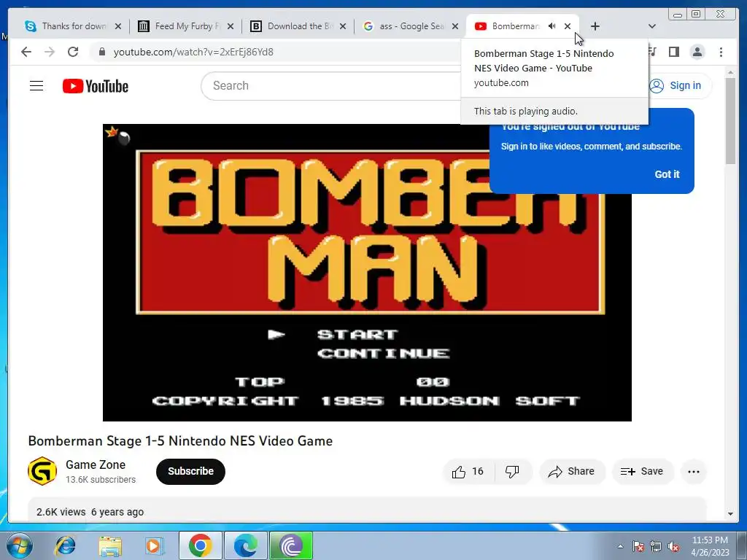
Task: Open Windows Explorer from taskbar
Action: (110, 545)
